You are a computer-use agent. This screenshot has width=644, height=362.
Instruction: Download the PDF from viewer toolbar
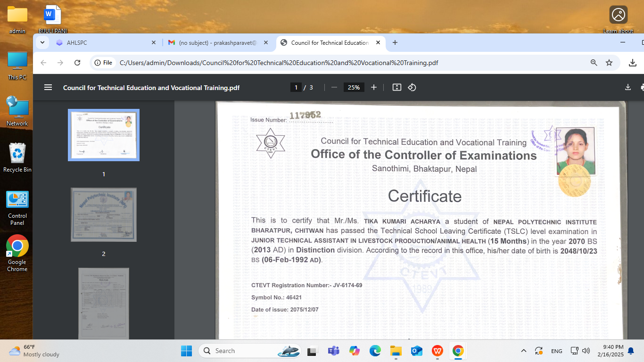click(x=628, y=87)
